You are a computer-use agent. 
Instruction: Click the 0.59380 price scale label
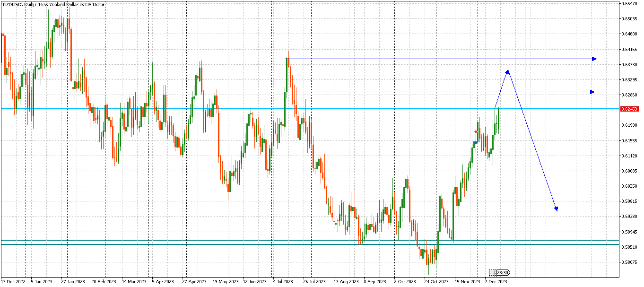(x=630, y=217)
